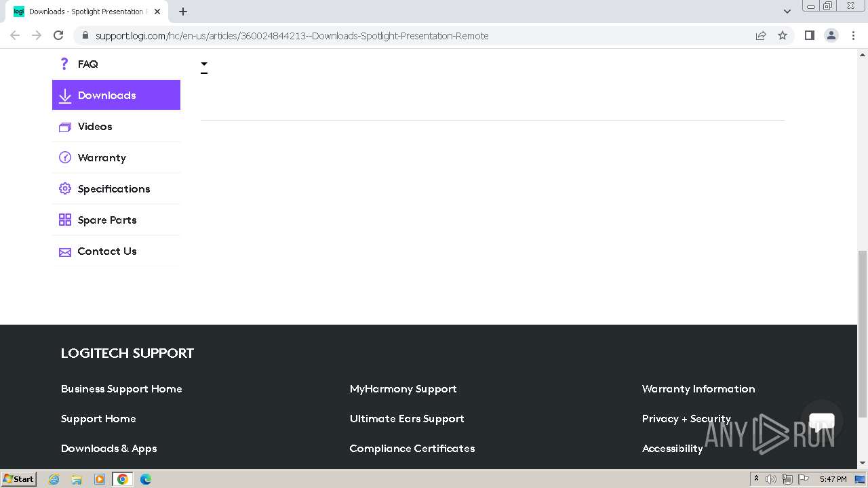Open the Chrome profile avatar menu
Screen dimensions: 868x488
click(x=831, y=35)
